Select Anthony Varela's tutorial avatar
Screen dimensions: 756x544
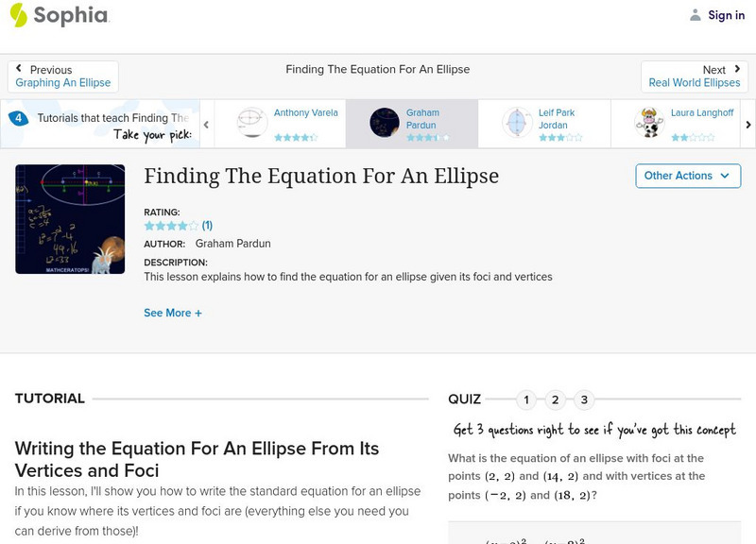point(252,120)
